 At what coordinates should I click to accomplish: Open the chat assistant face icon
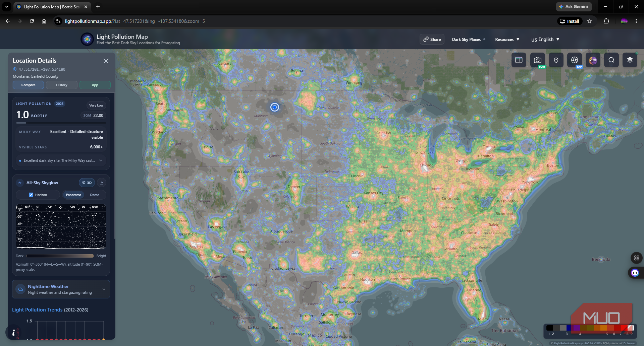(x=635, y=273)
